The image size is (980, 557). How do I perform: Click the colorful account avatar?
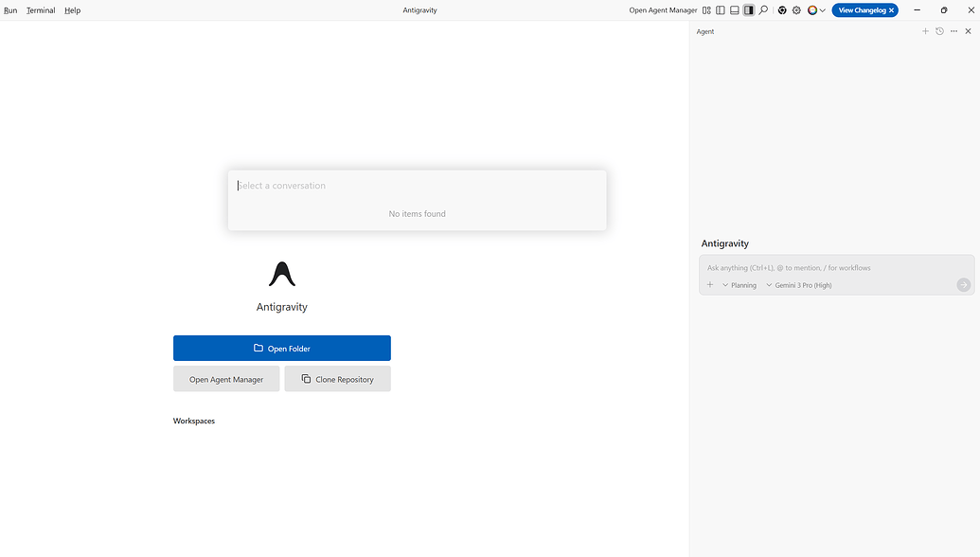812,10
